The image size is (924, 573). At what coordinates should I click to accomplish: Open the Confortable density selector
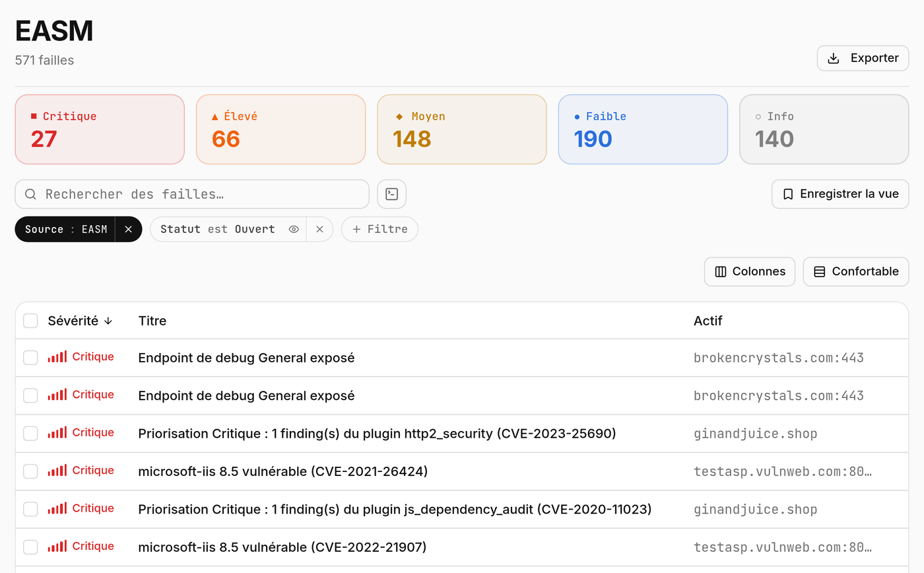tap(856, 271)
